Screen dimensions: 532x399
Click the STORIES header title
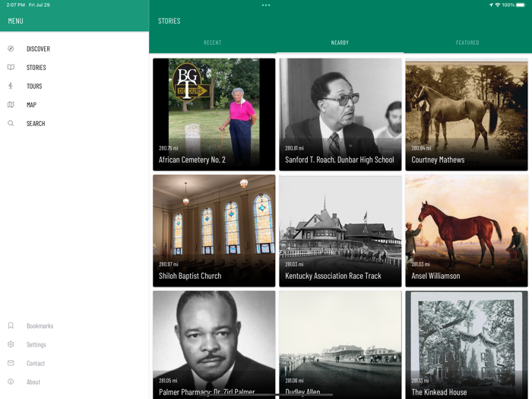169,21
